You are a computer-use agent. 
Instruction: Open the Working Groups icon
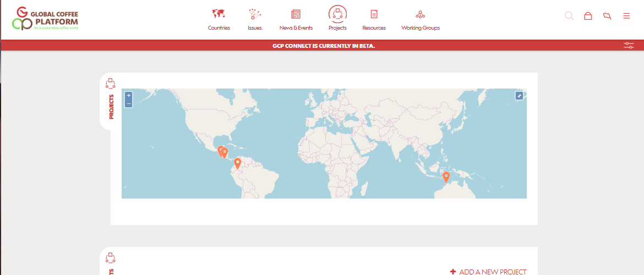coord(420,14)
